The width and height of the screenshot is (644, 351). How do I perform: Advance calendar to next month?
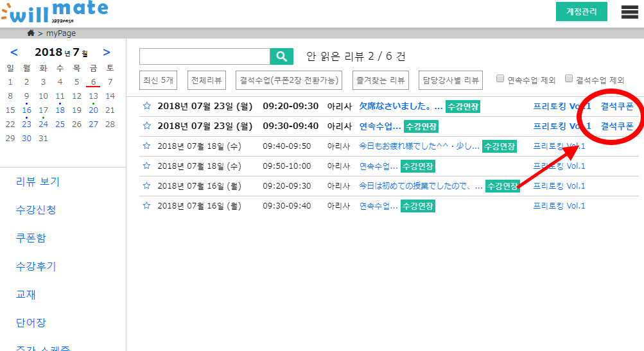point(107,53)
